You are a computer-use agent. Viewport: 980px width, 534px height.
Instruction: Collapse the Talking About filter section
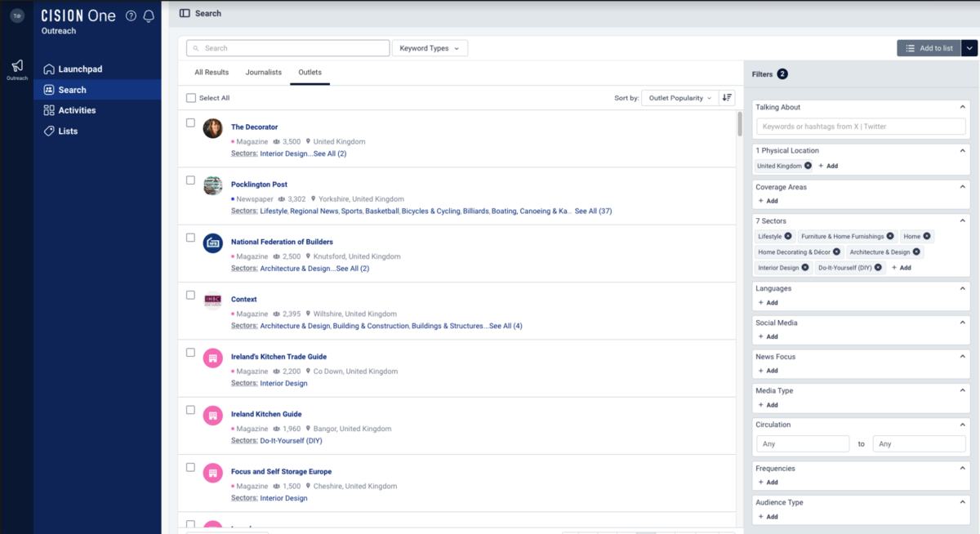point(963,107)
